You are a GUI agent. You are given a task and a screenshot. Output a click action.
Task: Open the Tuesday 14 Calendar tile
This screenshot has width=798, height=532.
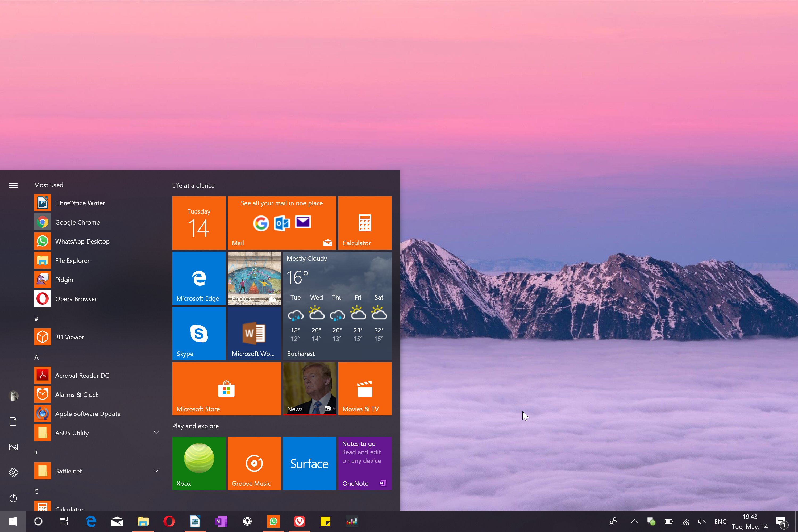coord(199,223)
